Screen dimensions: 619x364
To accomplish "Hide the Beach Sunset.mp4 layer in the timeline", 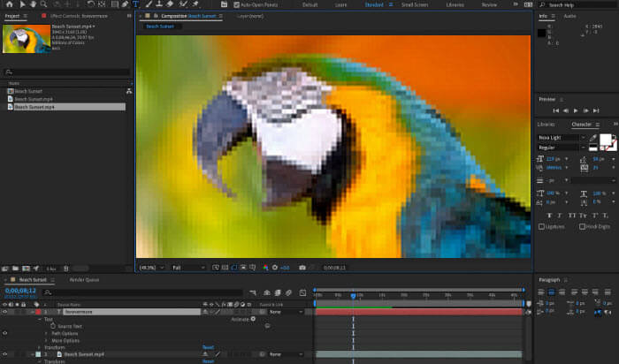I will coord(4,354).
